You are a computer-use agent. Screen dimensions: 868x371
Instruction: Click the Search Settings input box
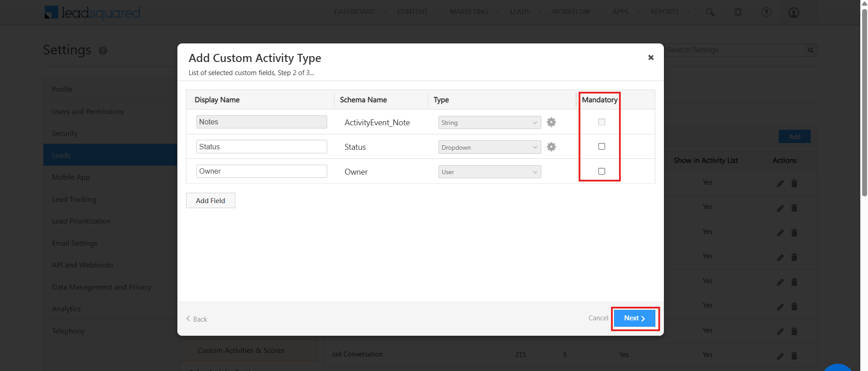[734, 50]
